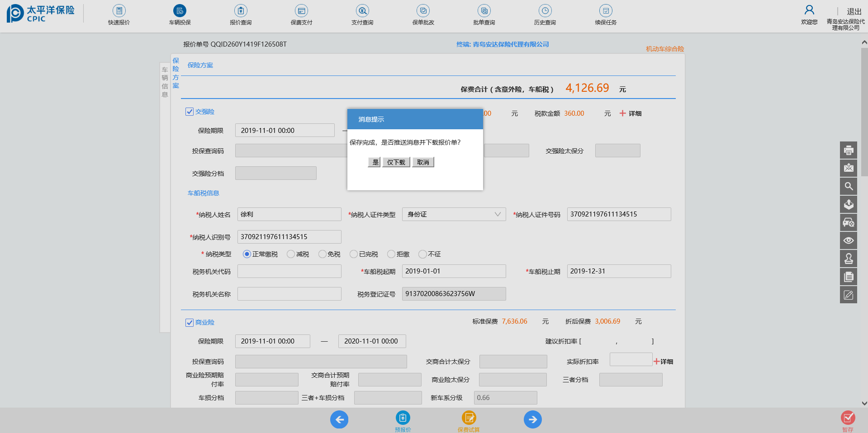Image resolution: width=868 pixels, height=433 pixels.
Task: Click the 纳税人姓名 input field
Action: pyautogui.click(x=289, y=214)
